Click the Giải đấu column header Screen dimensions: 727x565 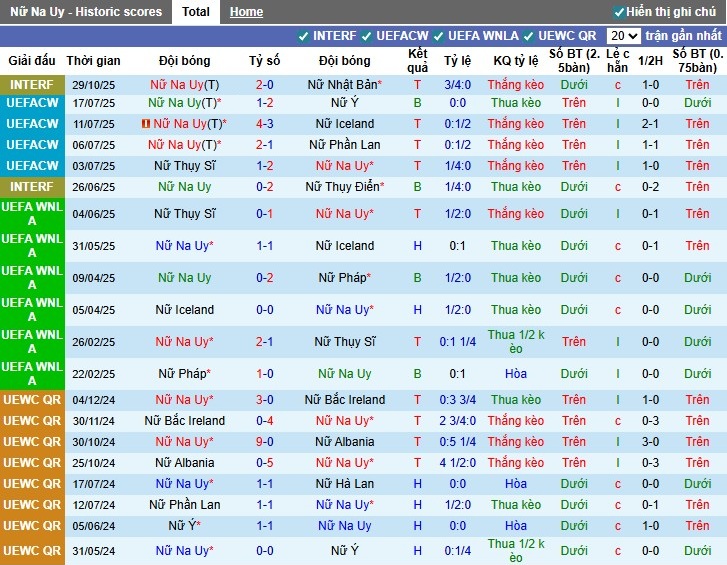coord(32,61)
